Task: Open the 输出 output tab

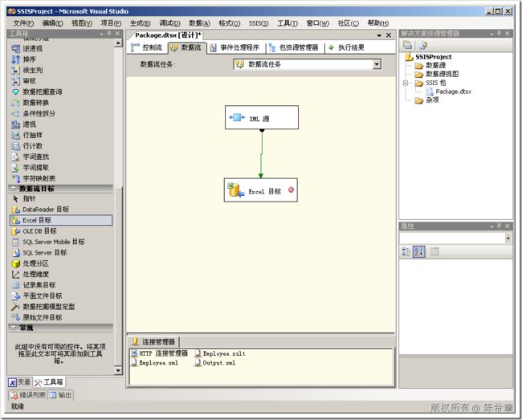Action: 61,395
